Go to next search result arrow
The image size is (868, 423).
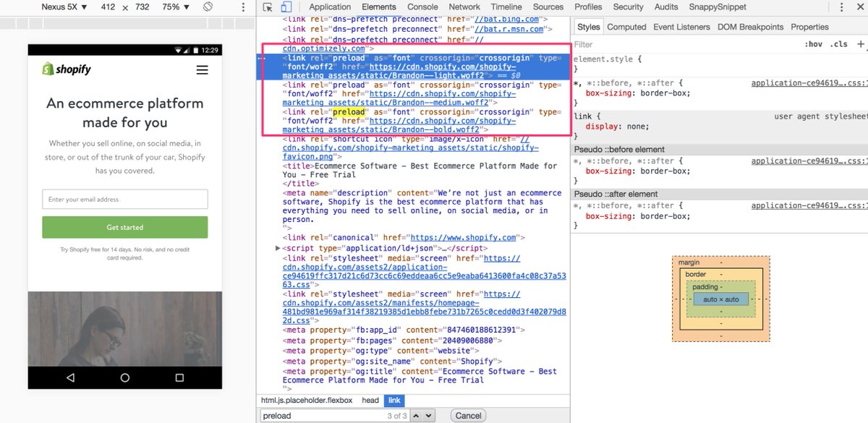click(427, 415)
